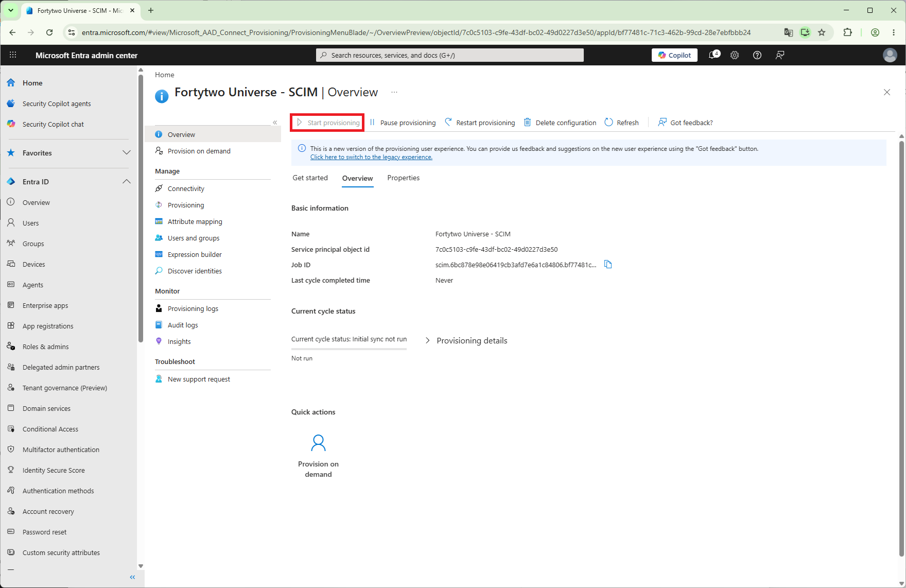The height and width of the screenshot is (588, 906).
Task: Open the portal settings gear icon
Action: point(735,55)
